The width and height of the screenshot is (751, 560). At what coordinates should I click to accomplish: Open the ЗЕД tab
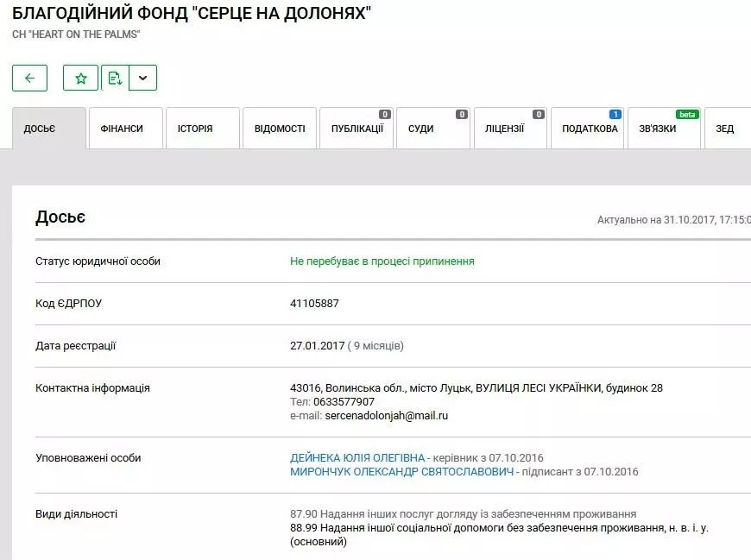coord(725,129)
